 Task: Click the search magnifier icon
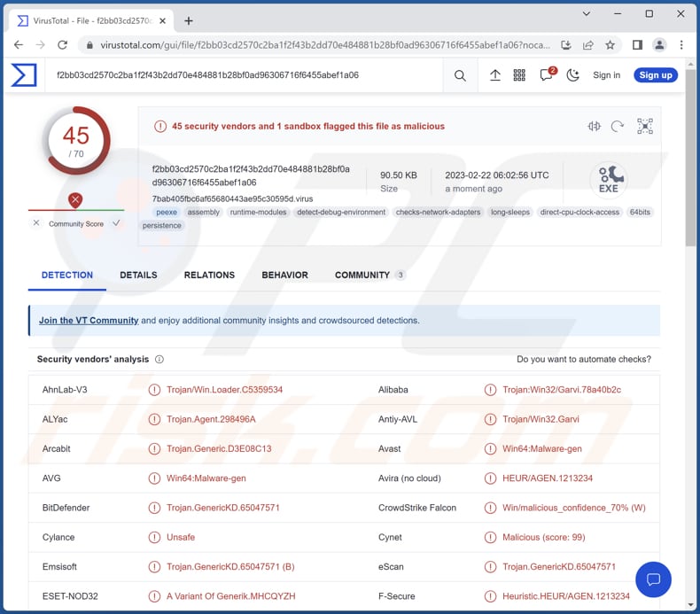tap(460, 75)
